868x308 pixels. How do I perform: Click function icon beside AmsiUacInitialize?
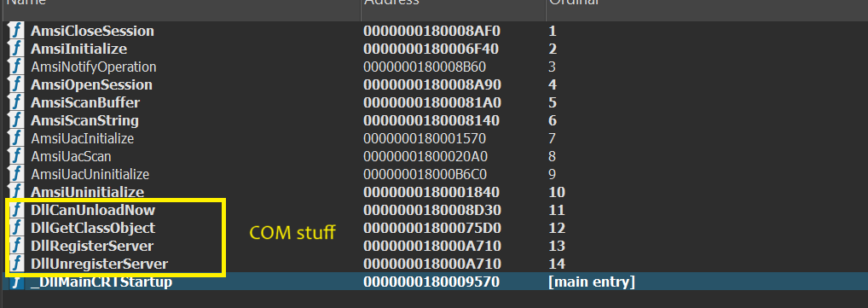[16, 138]
